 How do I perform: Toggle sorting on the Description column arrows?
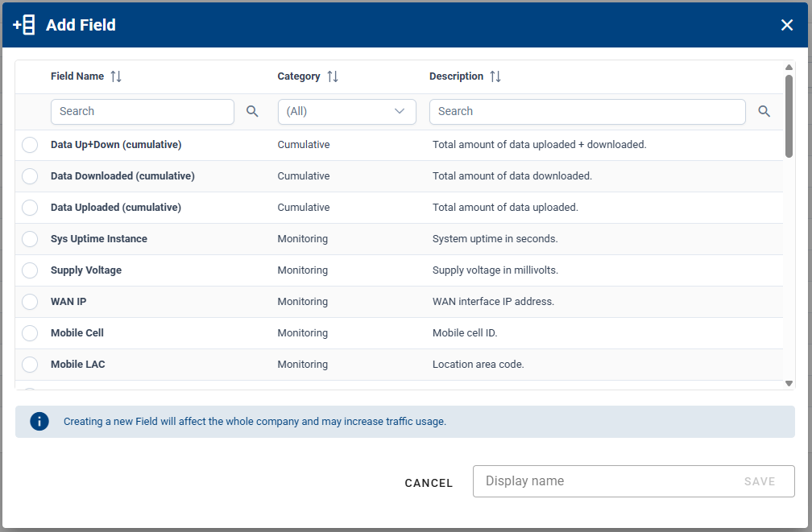click(x=495, y=76)
